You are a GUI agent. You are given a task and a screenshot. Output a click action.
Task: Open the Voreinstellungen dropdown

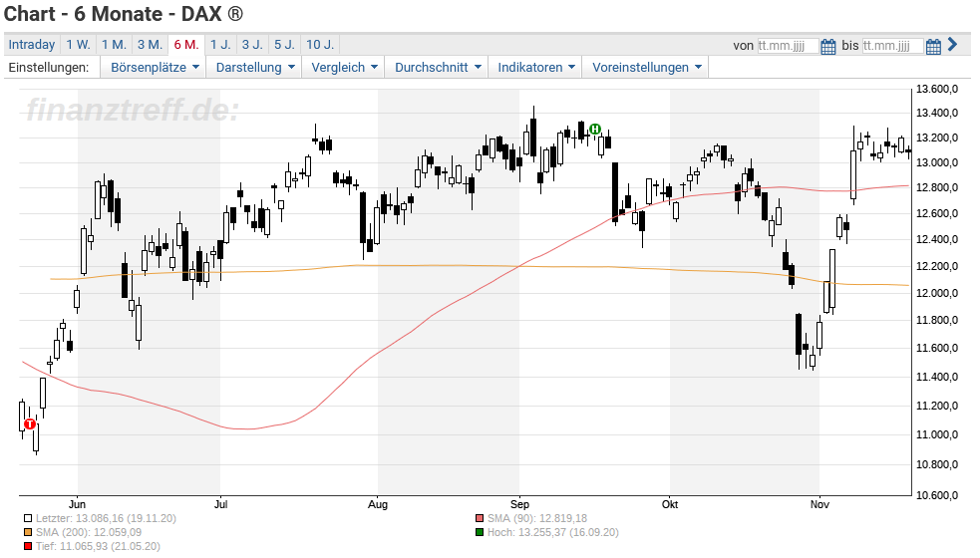coord(646,68)
